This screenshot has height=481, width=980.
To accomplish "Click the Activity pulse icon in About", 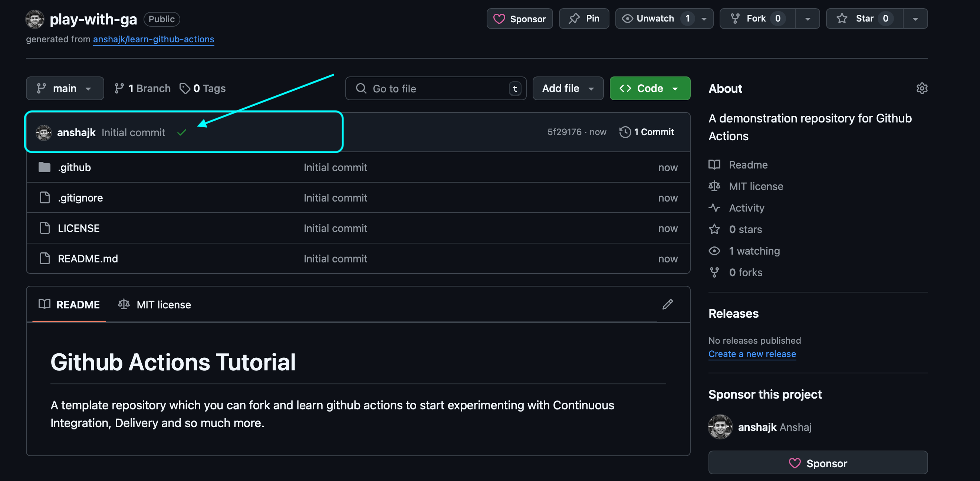I will (x=714, y=208).
